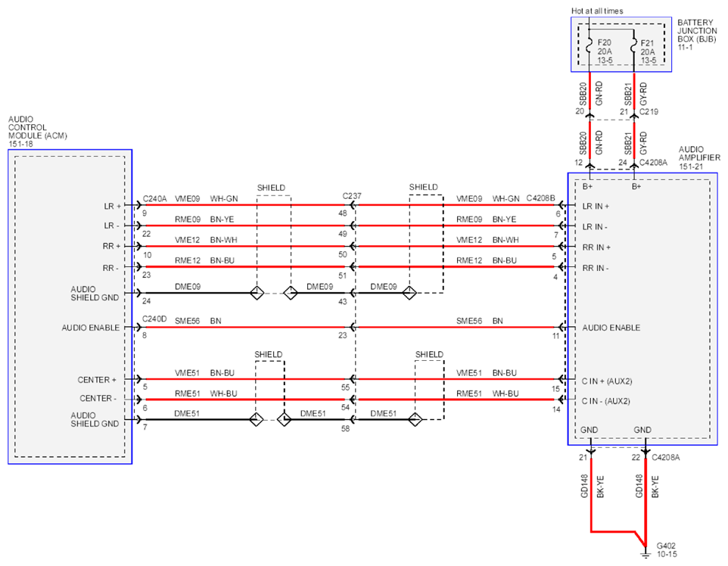
Task: Click the C237 connector at pin 48
Action: [353, 205]
